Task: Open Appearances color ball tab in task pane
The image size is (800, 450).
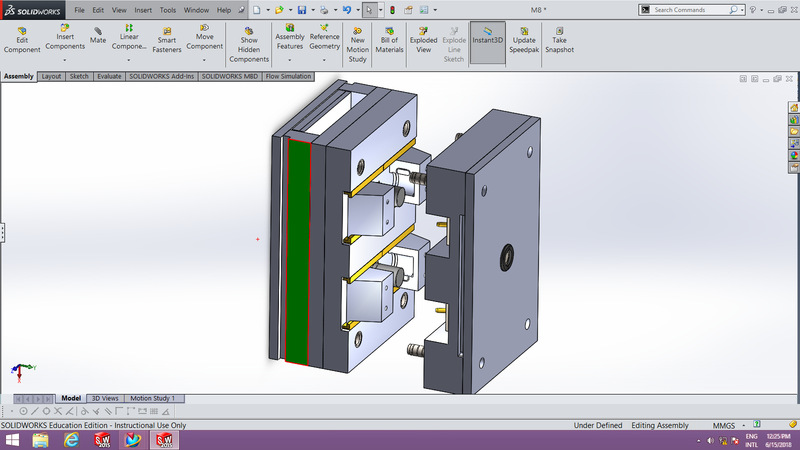Action: coord(794,156)
